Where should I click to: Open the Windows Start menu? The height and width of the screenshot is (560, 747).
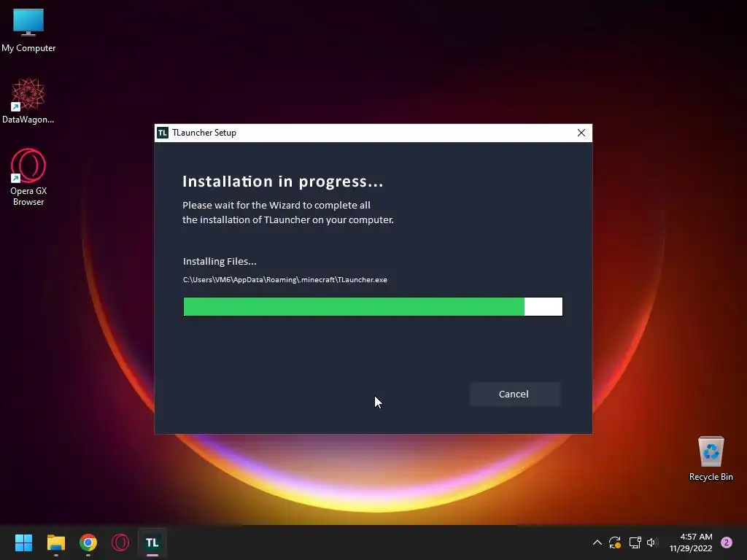(23, 542)
